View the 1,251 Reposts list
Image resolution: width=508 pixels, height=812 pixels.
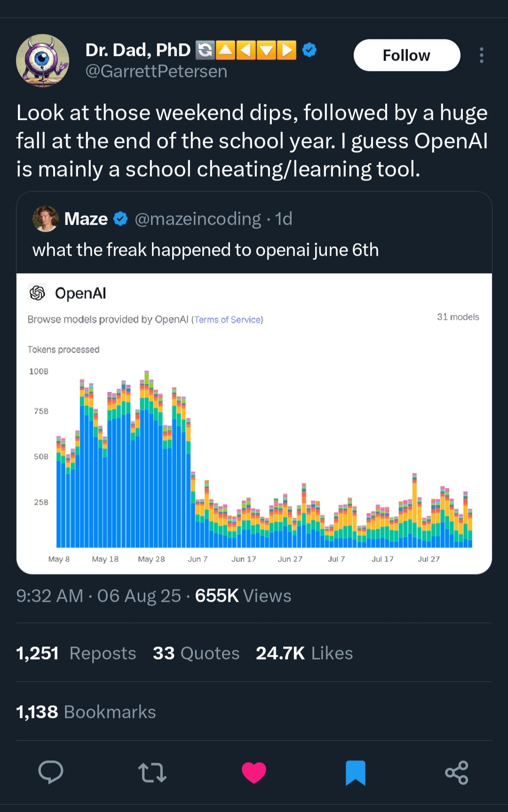(76, 653)
